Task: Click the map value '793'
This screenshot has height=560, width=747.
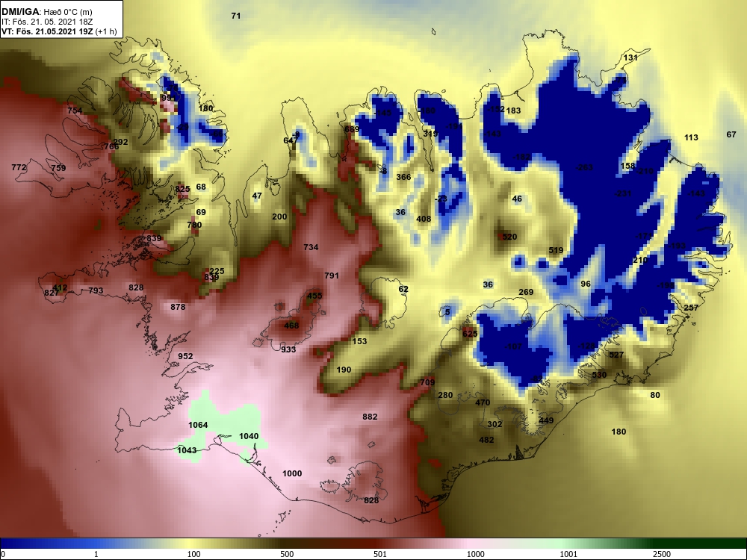Action: [96, 290]
